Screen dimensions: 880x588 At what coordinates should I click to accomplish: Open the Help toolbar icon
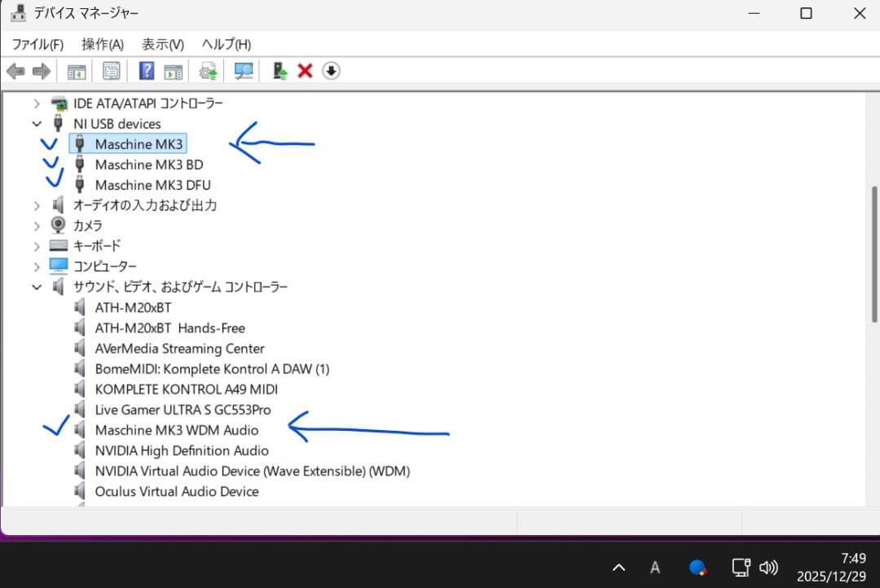[x=147, y=72]
